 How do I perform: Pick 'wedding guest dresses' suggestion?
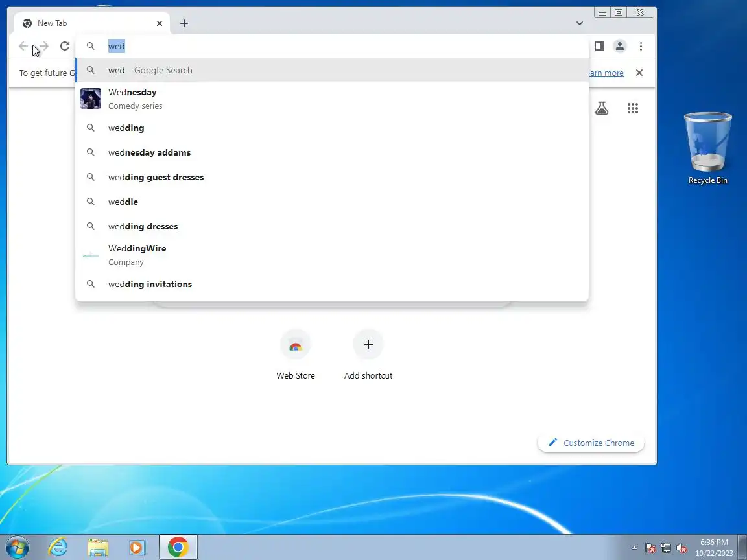(332, 177)
